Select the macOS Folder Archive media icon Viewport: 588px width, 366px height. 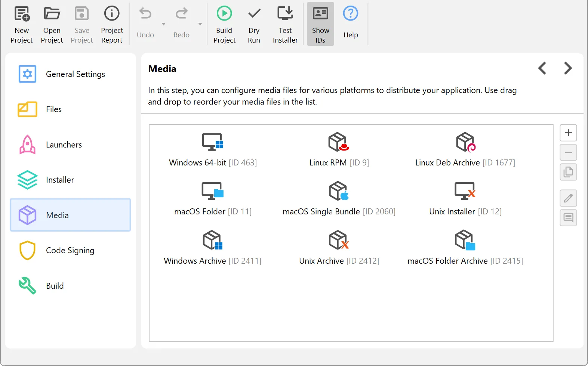tap(465, 240)
